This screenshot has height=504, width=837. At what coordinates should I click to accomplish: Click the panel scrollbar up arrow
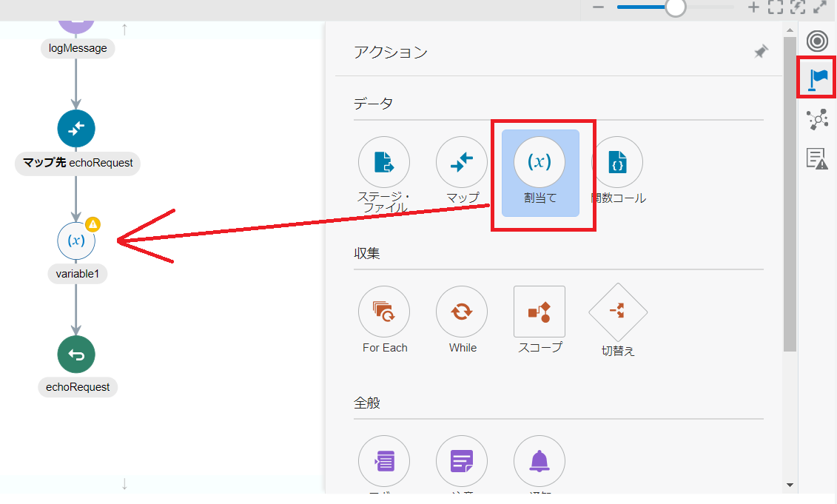pyautogui.click(x=790, y=30)
